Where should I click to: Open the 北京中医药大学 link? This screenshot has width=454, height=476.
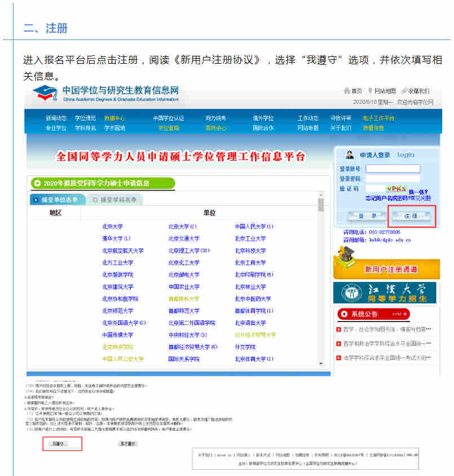point(253,299)
